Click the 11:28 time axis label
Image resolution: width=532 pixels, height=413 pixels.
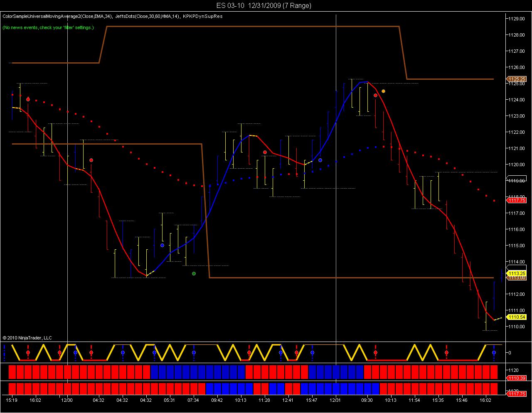pyautogui.click(x=264, y=401)
